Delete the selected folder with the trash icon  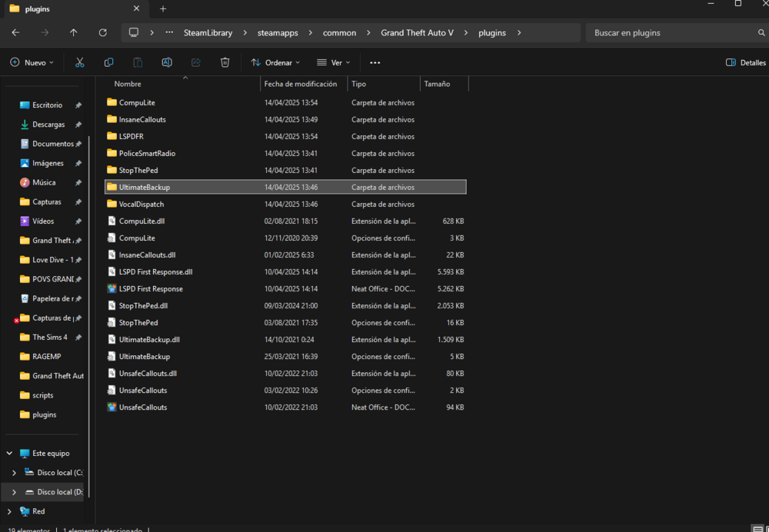coord(225,62)
